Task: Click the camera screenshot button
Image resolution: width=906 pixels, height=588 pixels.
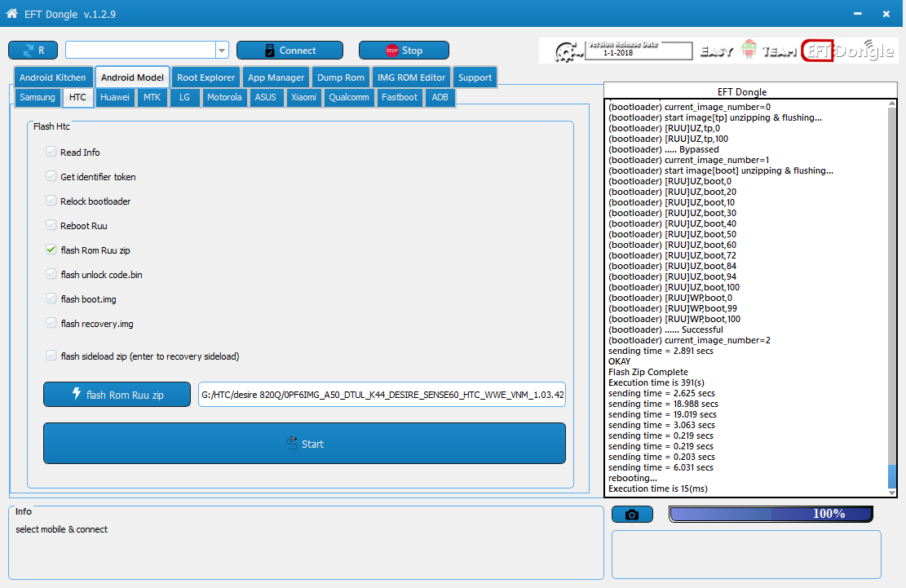Action: pos(632,514)
